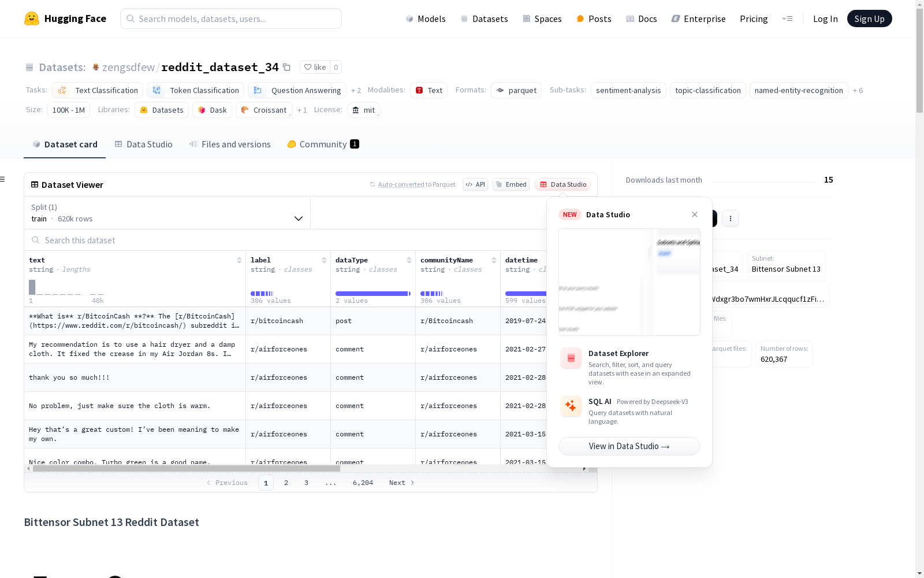Screen dimensions: 924x578
Task: Click the parquet format tag
Action: 516,90
